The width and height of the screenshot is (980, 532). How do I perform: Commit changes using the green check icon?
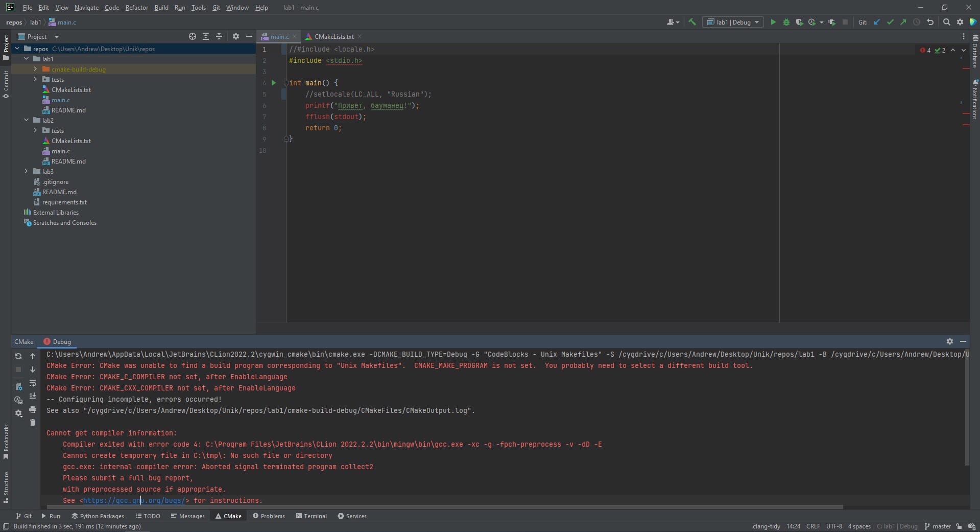891,22
